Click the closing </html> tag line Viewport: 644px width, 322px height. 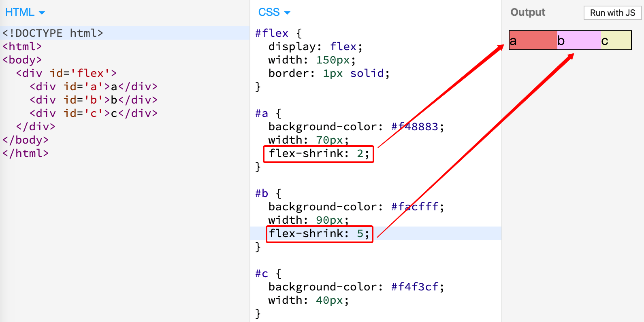pos(26,153)
